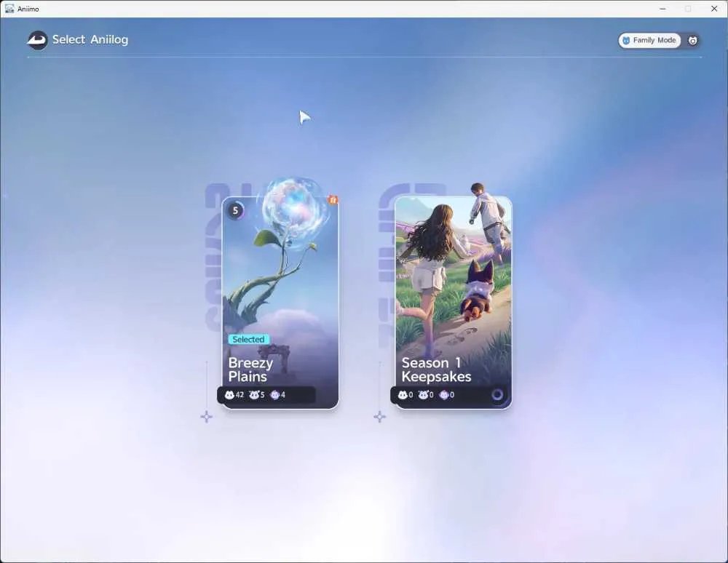
Task: Minimize the Aniimo window
Action: (662, 9)
